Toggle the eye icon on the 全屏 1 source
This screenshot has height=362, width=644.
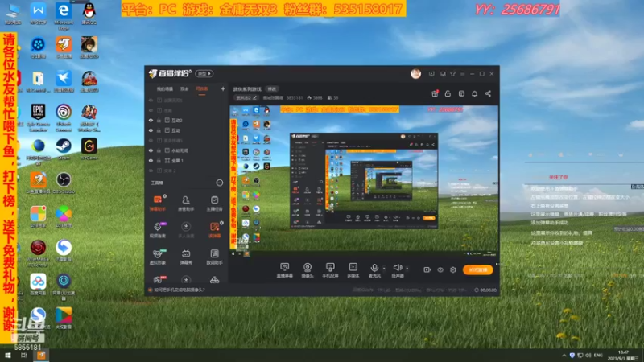tap(151, 160)
